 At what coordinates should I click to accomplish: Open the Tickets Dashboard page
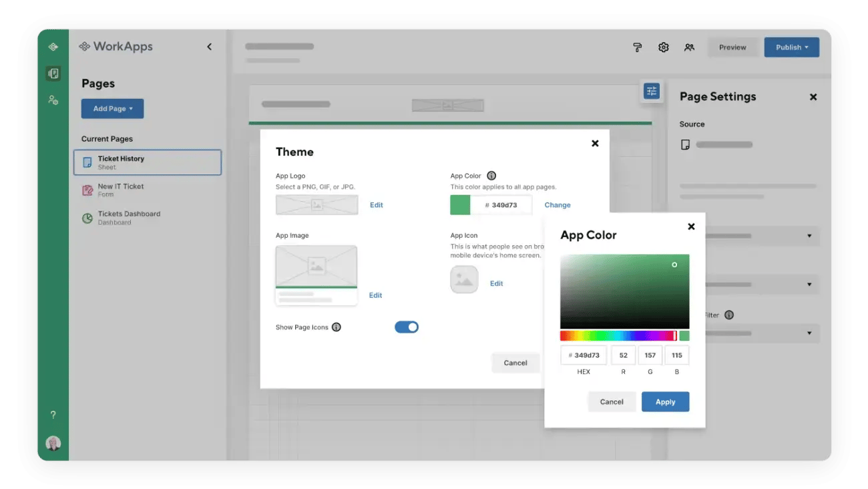pyautogui.click(x=128, y=218)
